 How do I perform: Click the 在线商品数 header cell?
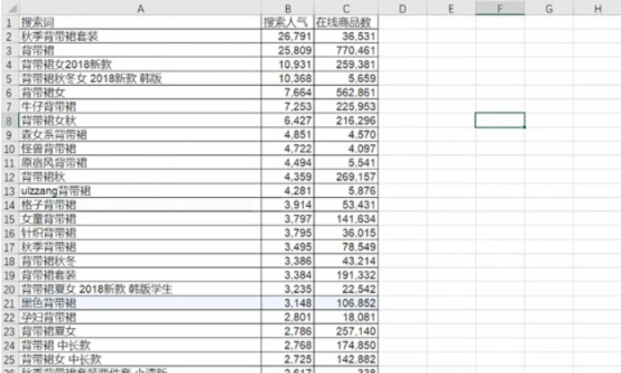[346, 23]
